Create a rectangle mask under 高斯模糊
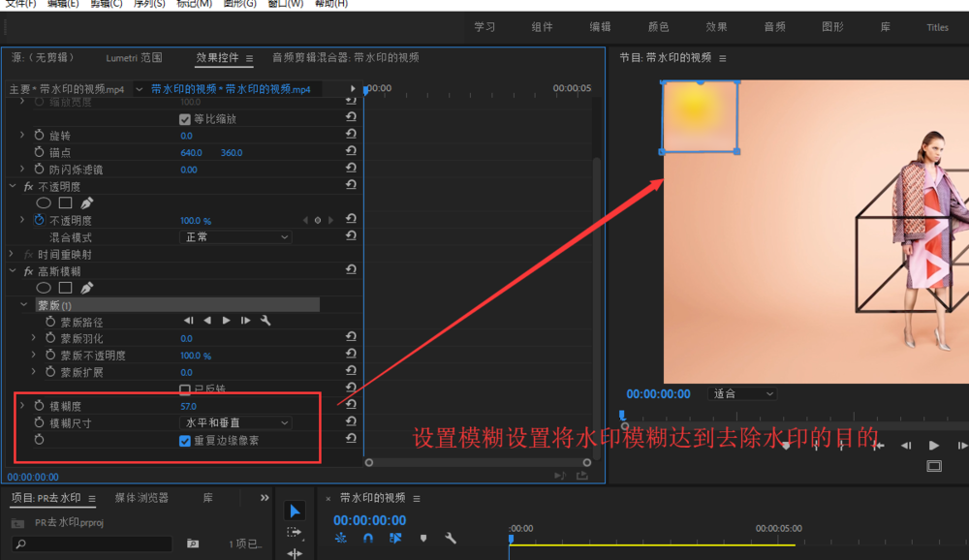This screenshot has width=969, height=560. 65,288
